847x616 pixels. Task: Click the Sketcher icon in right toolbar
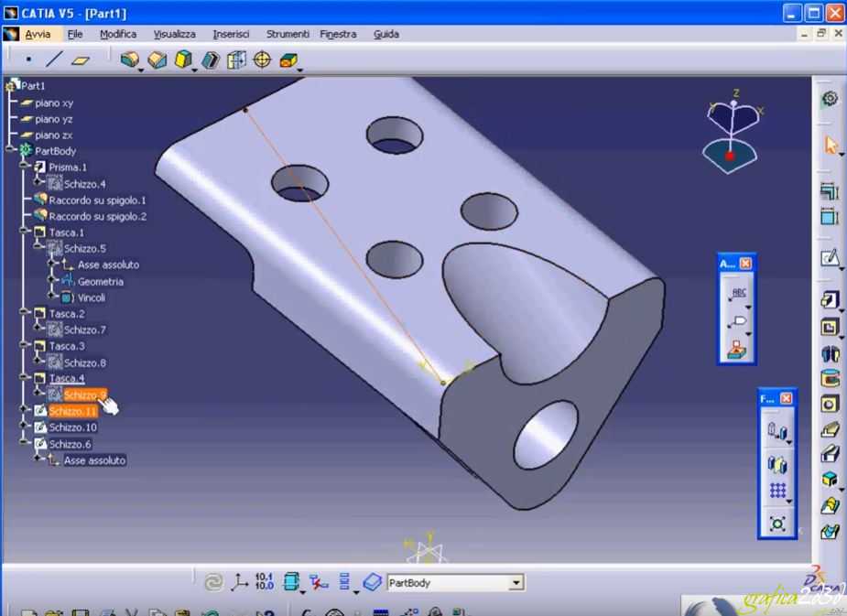pyautogui.click(x=830, y=258)
